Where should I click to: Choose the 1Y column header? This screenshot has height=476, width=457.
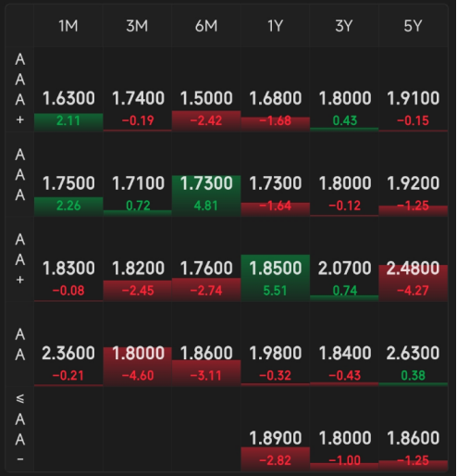(x=276, y=26)
